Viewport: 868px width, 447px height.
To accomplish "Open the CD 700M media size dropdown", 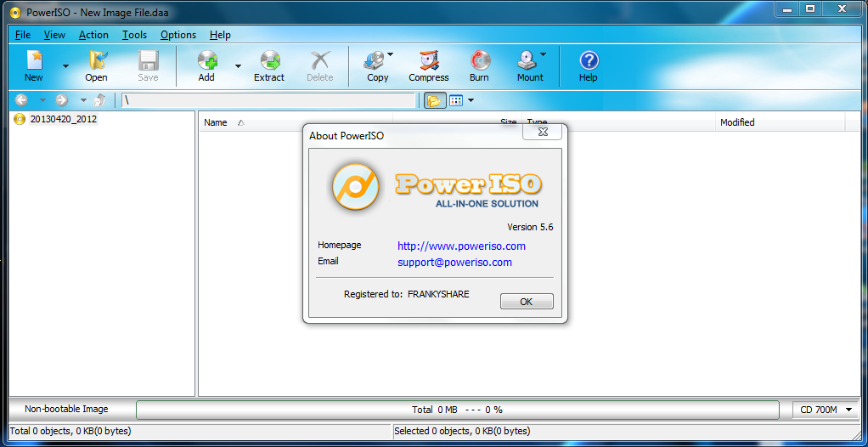I will click(825, 410).
